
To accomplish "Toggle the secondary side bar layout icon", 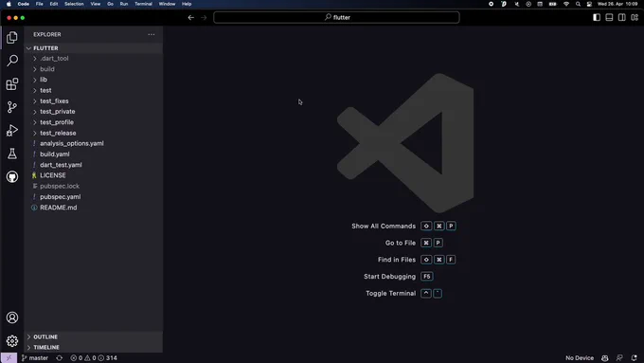I will pos(622,17).
